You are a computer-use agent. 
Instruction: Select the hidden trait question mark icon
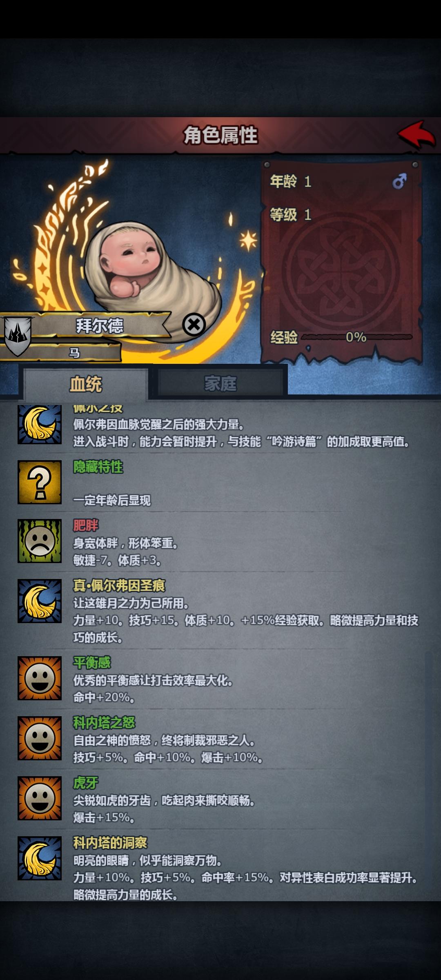point(40,482)
